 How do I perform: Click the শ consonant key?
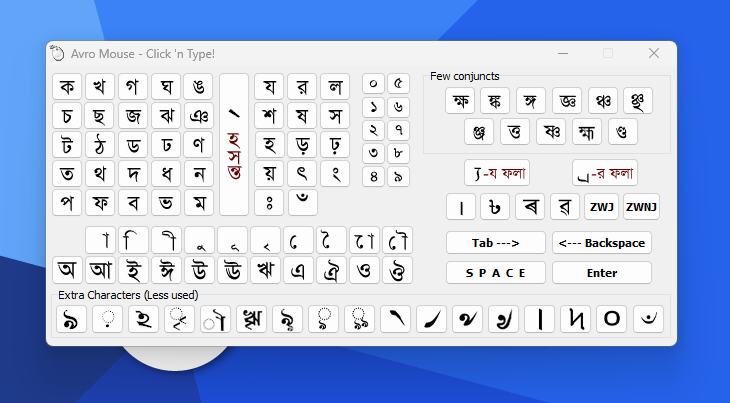click(x=269, y=115)
